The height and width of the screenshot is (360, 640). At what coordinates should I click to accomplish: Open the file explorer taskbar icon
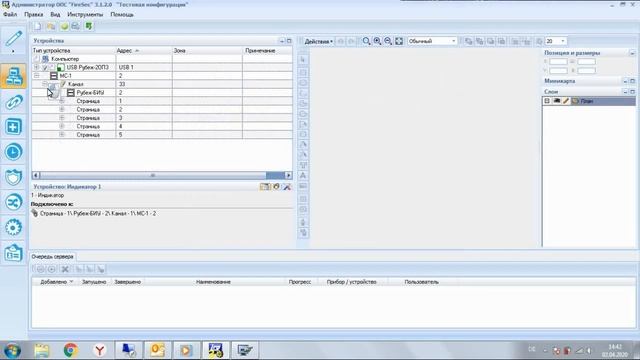point(42,350)
